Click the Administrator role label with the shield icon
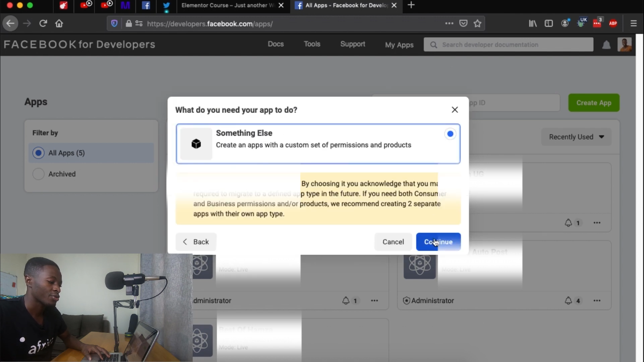The image size is (644, 362). click(x=429, y=301)
